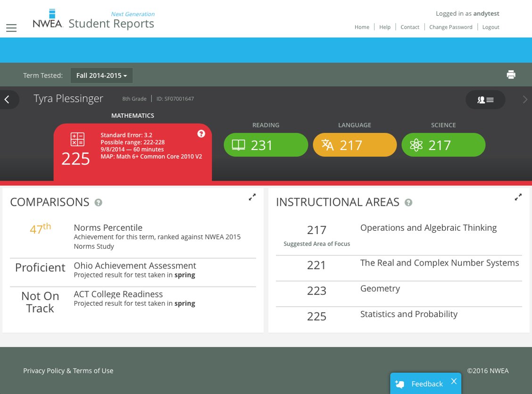Click The Real and Complex Number Systems
Screen dimensions: 532x394
440,263
